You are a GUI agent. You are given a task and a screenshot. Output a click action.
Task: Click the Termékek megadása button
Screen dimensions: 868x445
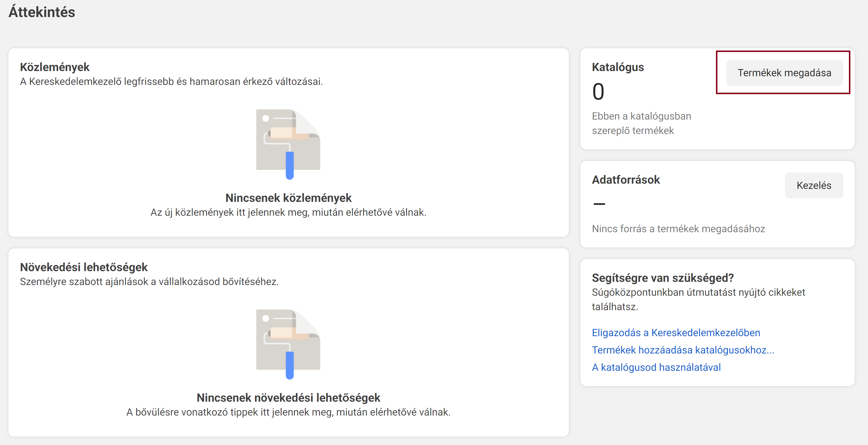point(784,73)
